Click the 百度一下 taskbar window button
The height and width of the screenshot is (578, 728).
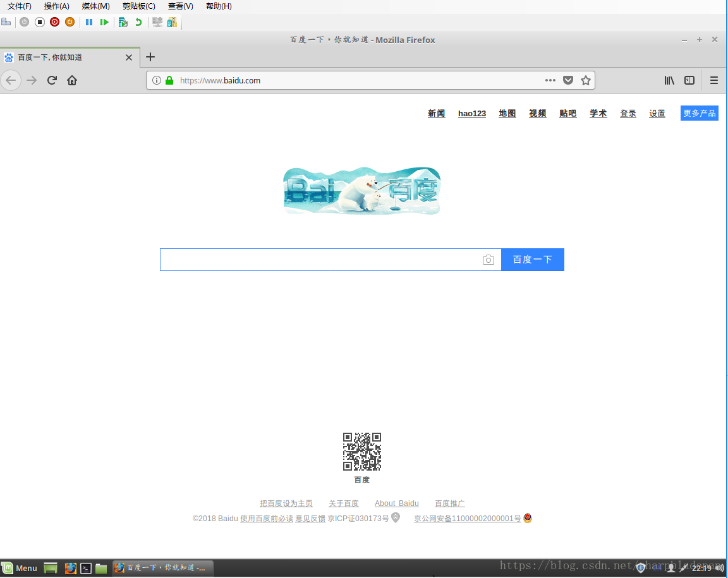point(163,568)
